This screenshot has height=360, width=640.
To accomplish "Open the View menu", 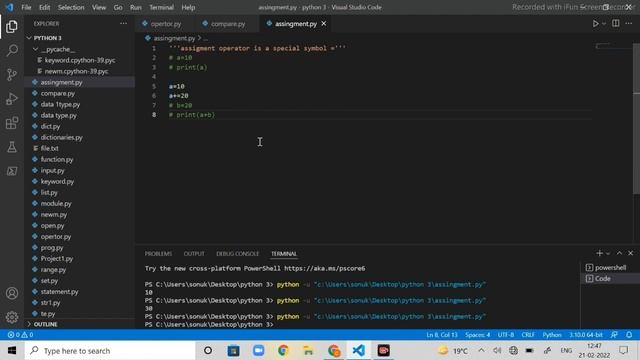I will [x=99, y=7].
